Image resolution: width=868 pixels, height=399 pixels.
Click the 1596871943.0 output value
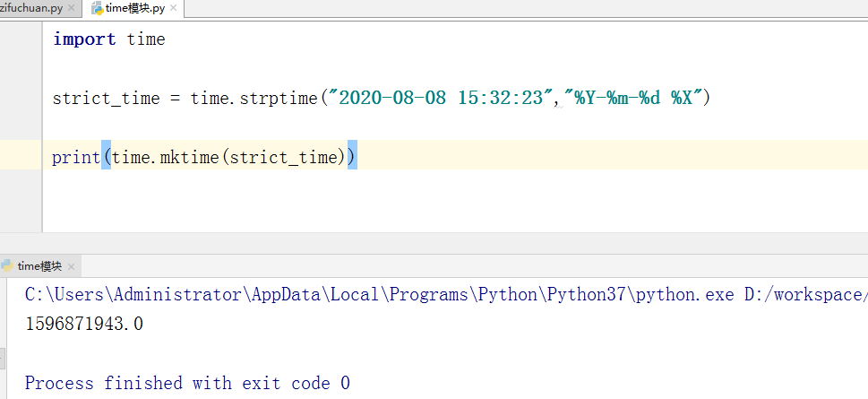[83, 323]
